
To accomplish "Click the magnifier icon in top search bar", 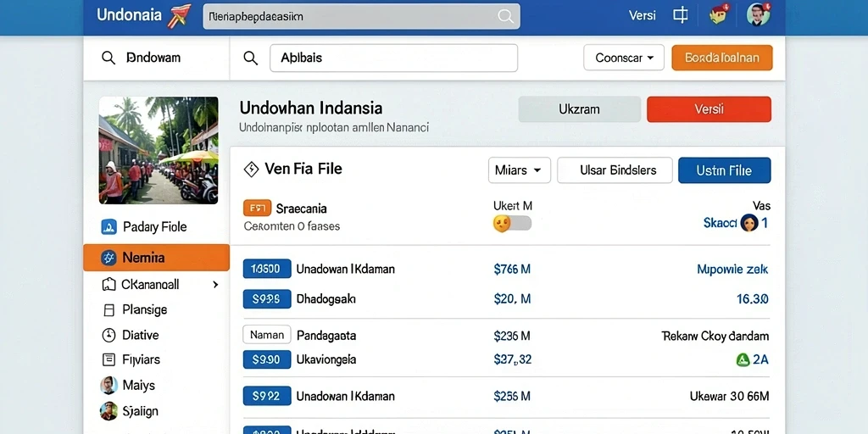I will click(505, 17).
